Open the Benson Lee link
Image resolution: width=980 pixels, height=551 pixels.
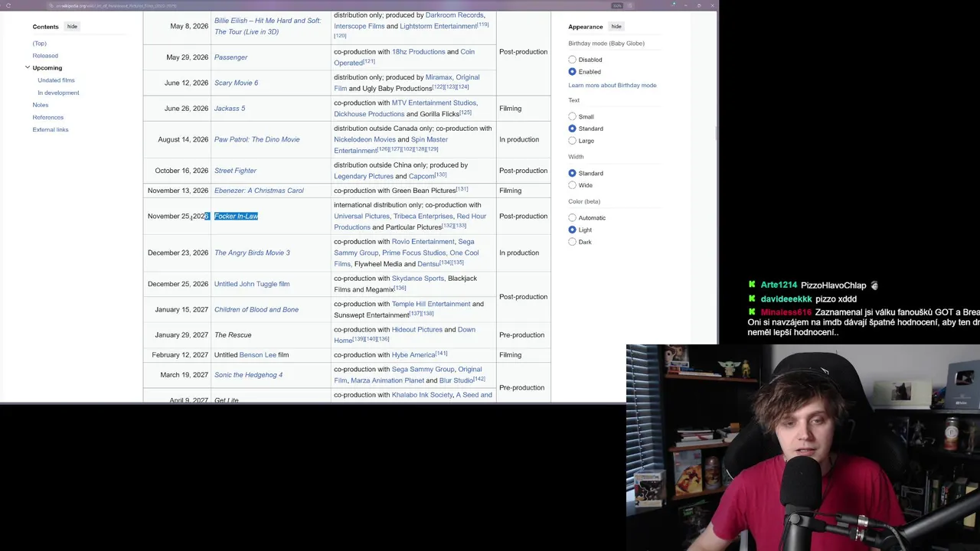click(x=257, y=355)
